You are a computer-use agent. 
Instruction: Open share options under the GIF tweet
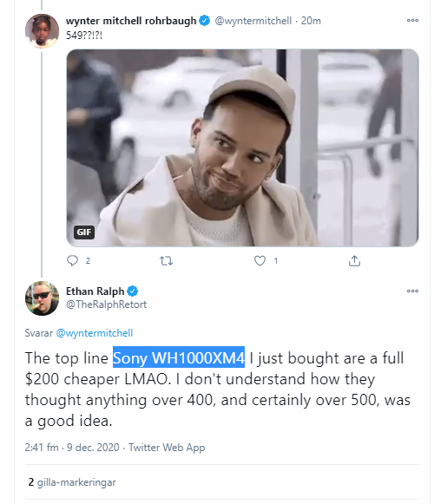coord(354,261)
